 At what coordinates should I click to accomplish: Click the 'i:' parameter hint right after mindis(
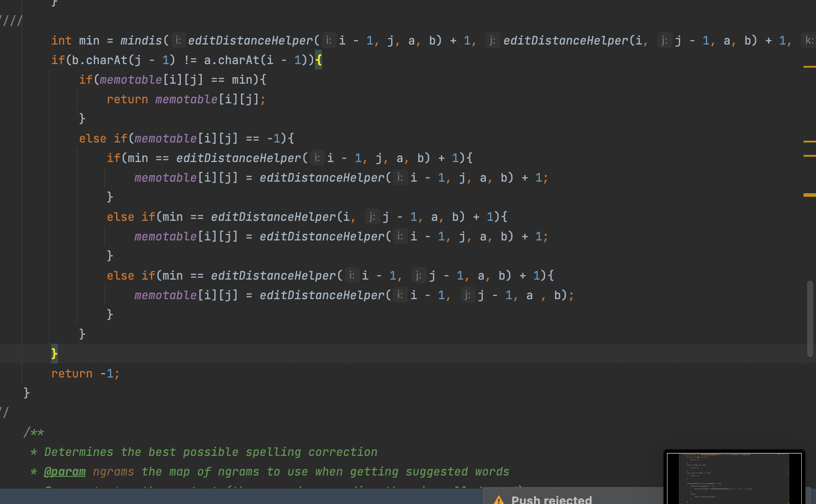[178, 41]
